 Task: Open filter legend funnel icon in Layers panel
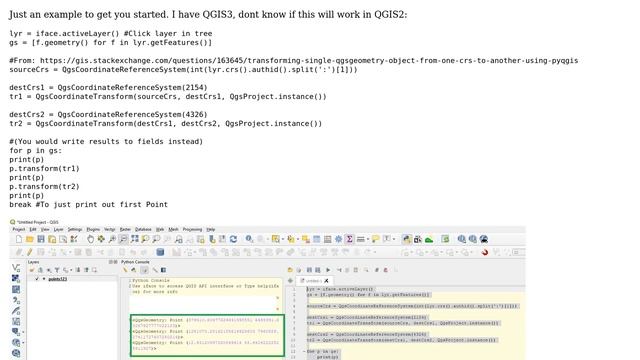[x=57, y=270]
